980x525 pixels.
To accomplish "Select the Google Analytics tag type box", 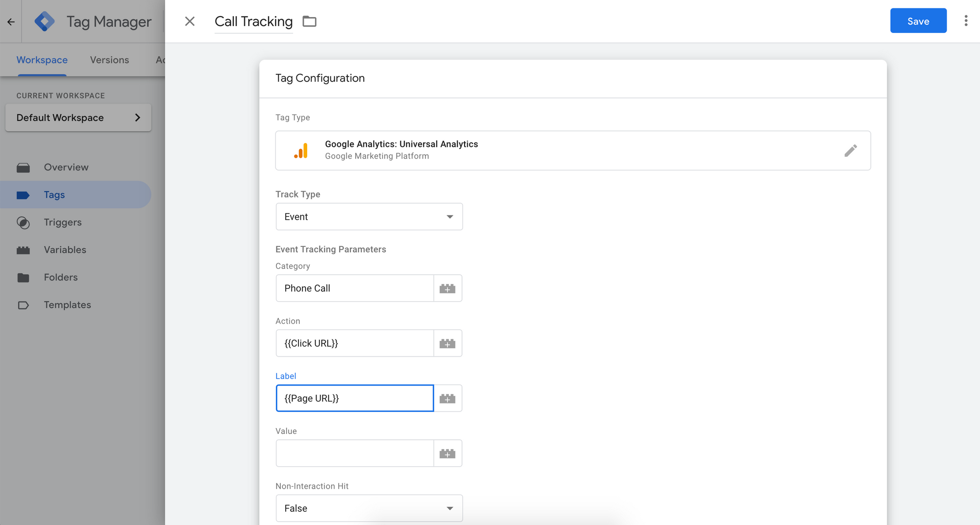I will tap(573, 150).
